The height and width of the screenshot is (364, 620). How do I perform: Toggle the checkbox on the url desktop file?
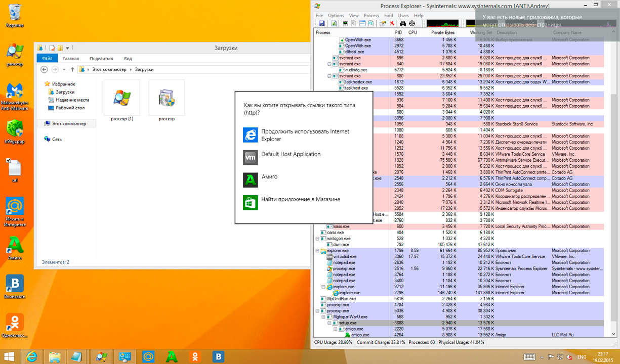[x=8, y=161]
